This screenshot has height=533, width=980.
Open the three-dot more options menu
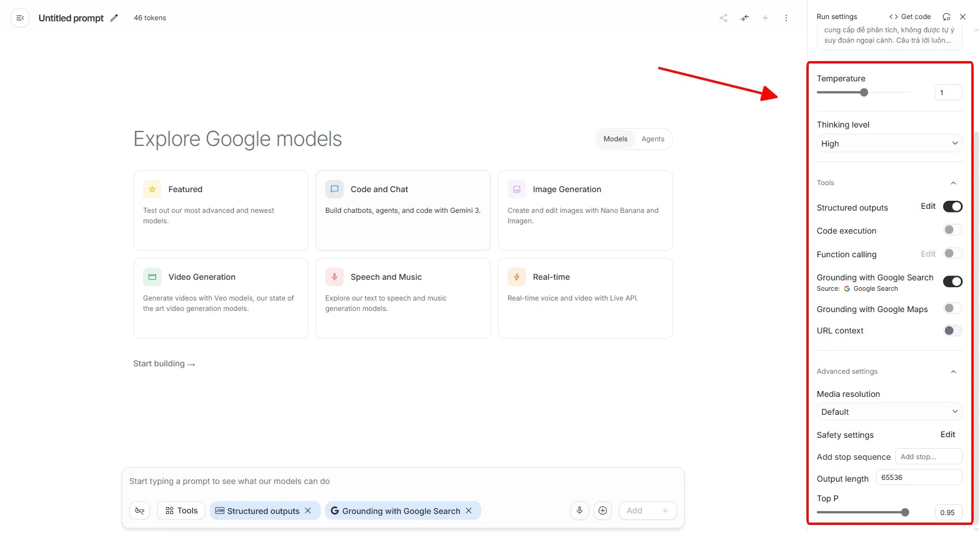tap(786, 18)
